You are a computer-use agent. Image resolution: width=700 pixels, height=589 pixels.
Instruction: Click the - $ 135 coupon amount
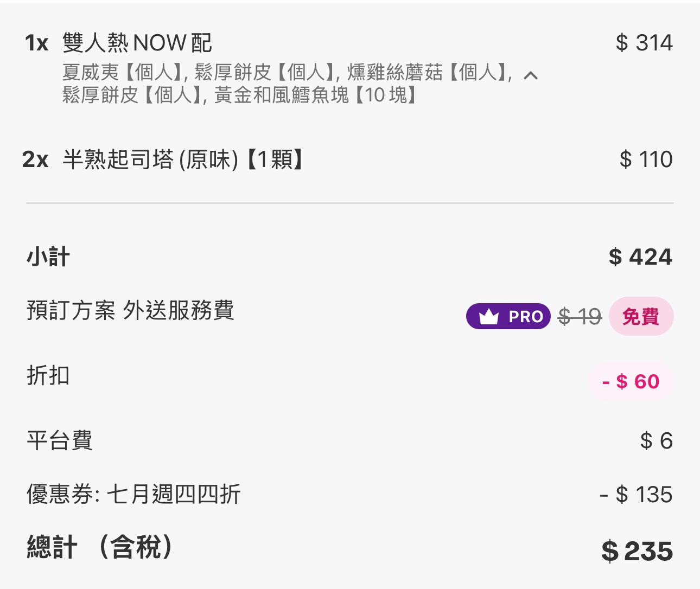636,494
